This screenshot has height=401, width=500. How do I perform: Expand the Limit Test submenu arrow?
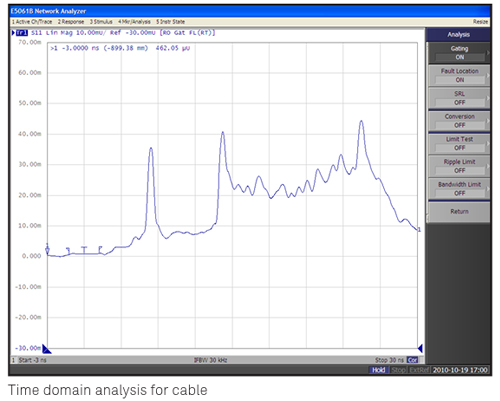click(x=488, y=143)
